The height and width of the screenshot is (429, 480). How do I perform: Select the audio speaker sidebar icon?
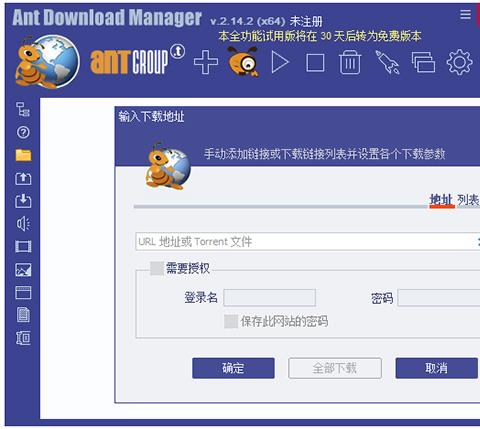[x=23, y=224]
